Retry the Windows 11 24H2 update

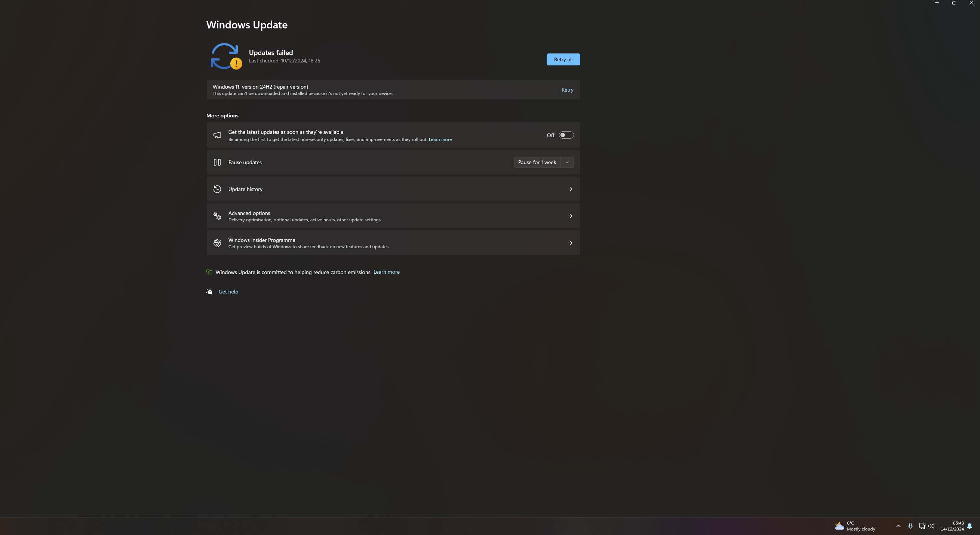point(567,90)
